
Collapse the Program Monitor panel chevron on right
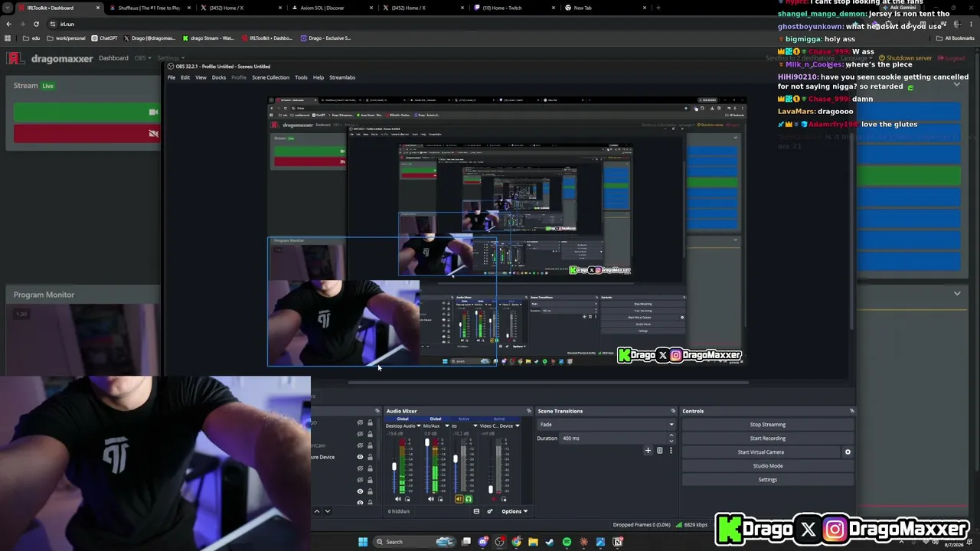coord(957,293)
